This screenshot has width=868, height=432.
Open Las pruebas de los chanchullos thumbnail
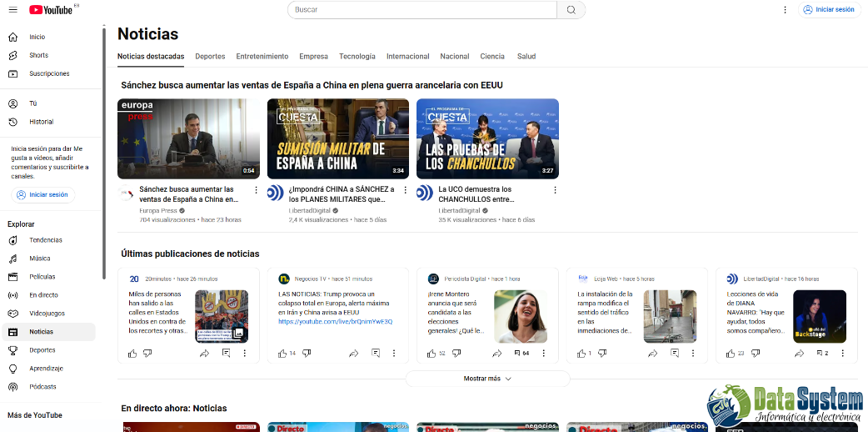(x=487, y=138)
